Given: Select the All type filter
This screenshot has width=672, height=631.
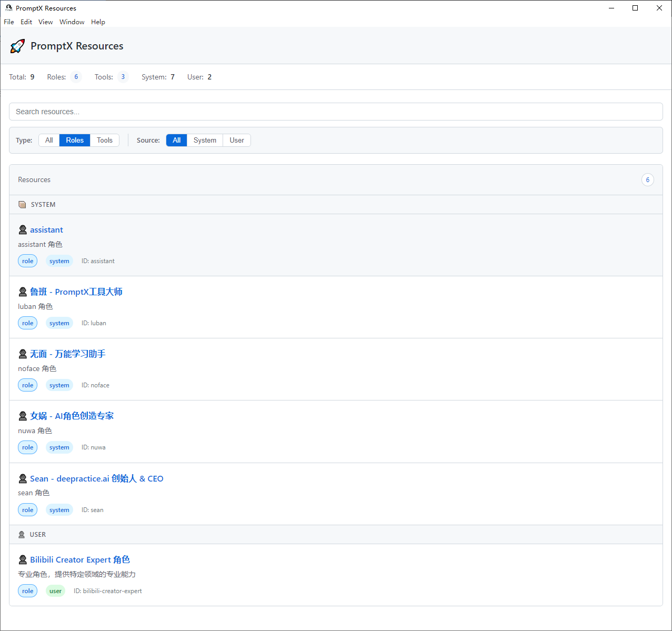Looking at the screenshot, I should coord(49,141).
